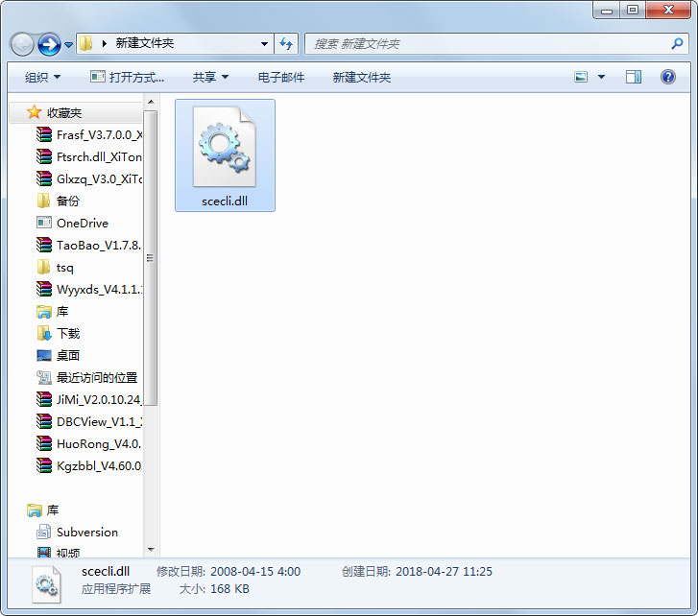Image resolution: width=698 pixels, height=616 pixels.
Task: Click inside the search input field
Action: [x=485, y=43]
